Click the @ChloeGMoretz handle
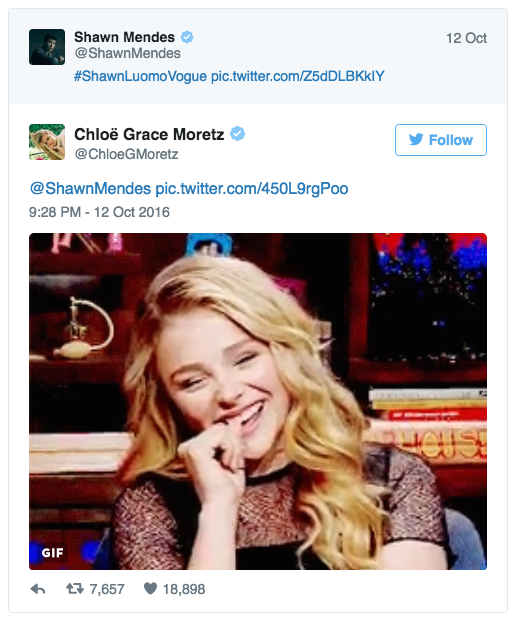 click(x=127, y=154)
